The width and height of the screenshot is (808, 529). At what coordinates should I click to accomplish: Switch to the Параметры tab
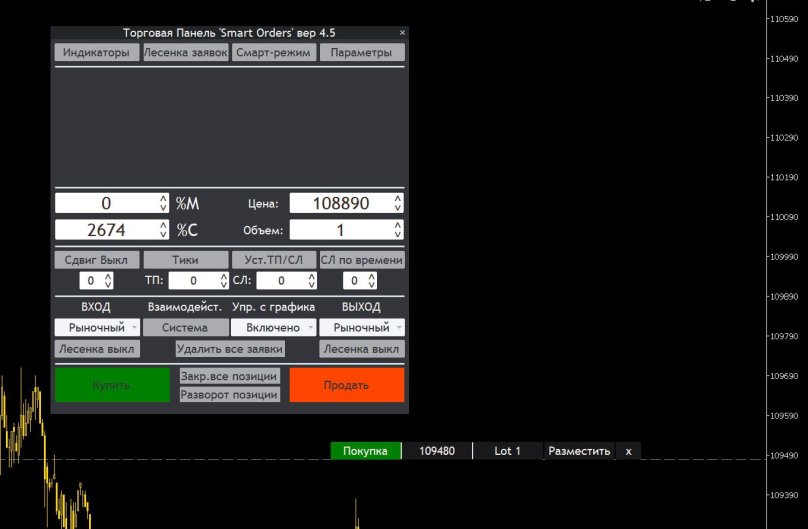point(361,53)
